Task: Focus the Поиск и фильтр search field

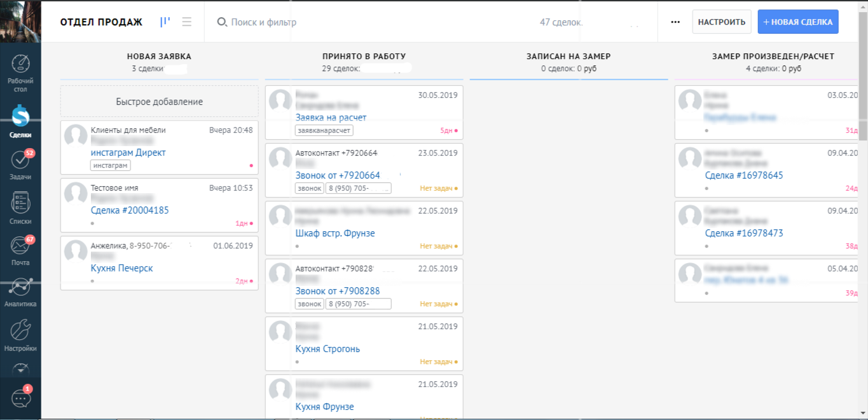Action: pyautogui.click(x=263, y=22)
